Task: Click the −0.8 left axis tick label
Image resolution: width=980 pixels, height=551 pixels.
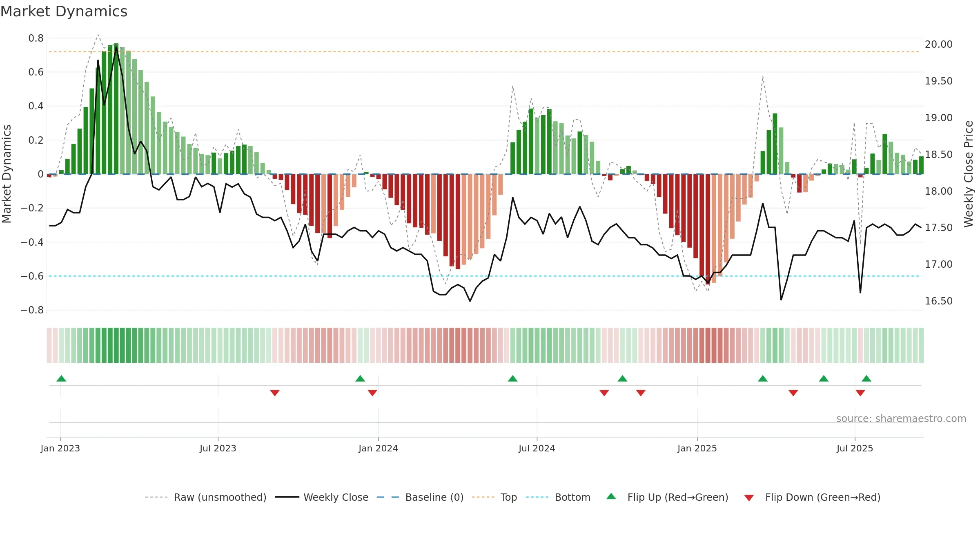Action: [x=32, y=310]
